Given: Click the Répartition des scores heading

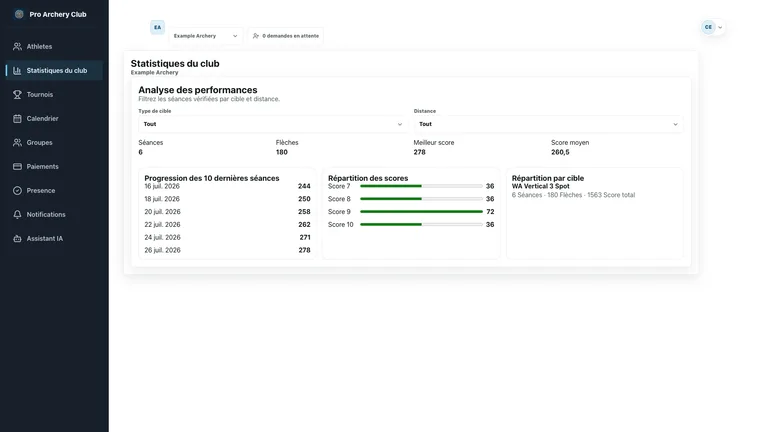Looking at the screenshot, I should coord(368,178).
